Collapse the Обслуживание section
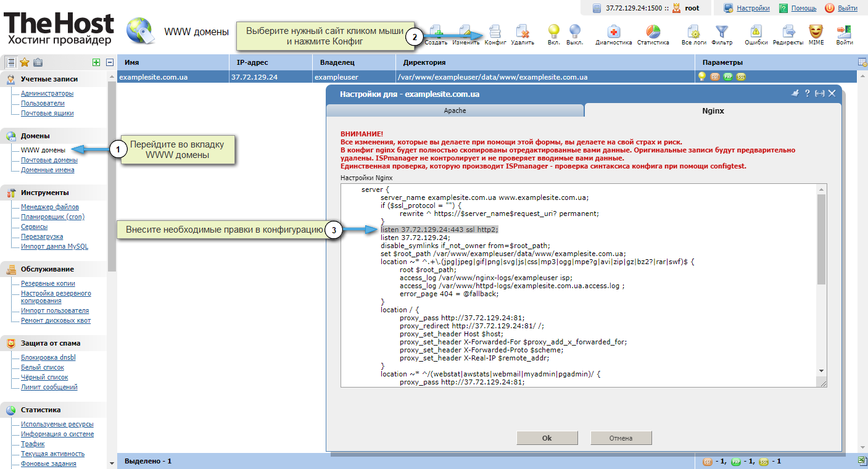 (x=47, y=269)
